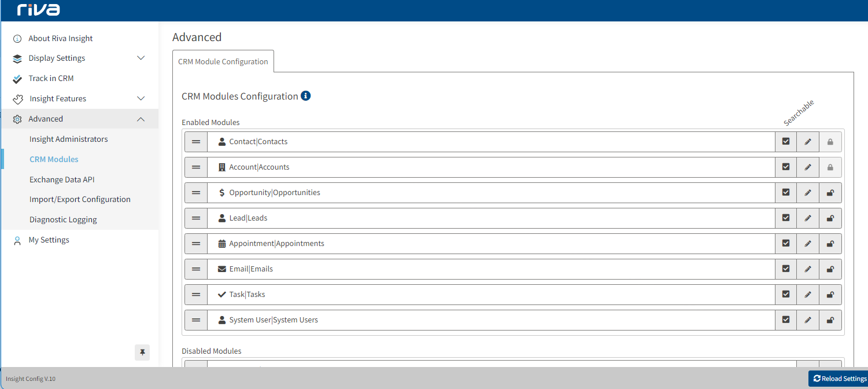
Task: Toggle Searchable checkbox for Appointment|Appointments
Action: pyautogui.click(x=786, y=243)
